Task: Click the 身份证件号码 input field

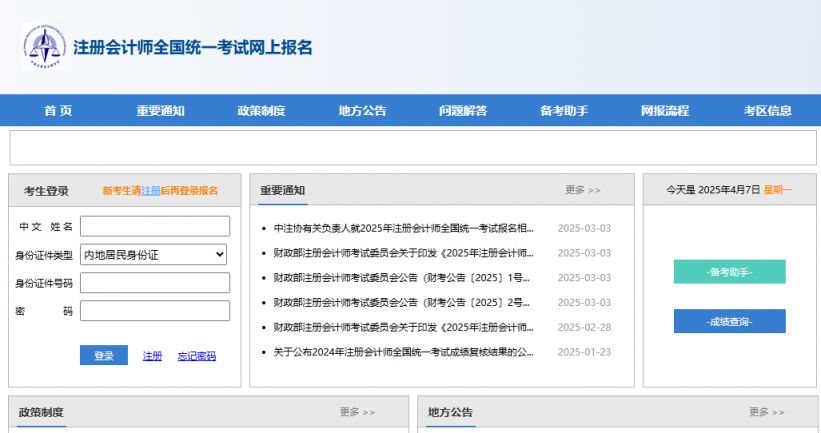Action: click(155, 283)
